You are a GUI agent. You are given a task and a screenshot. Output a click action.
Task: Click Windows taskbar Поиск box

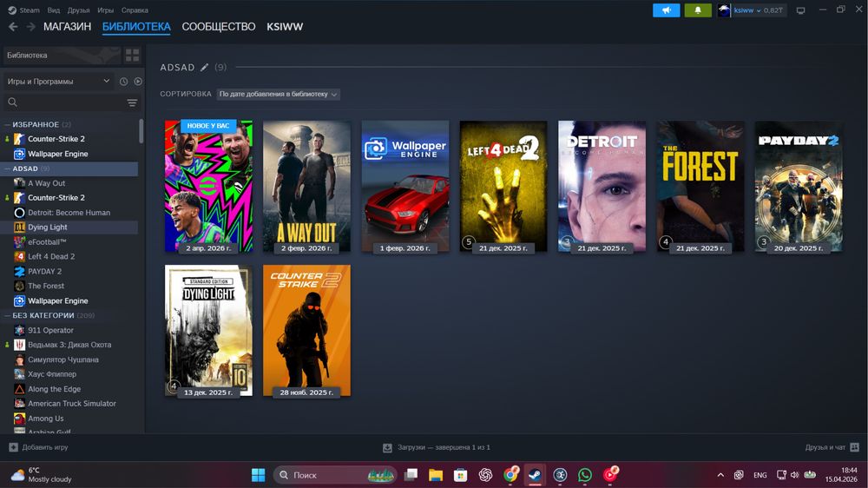335,475
